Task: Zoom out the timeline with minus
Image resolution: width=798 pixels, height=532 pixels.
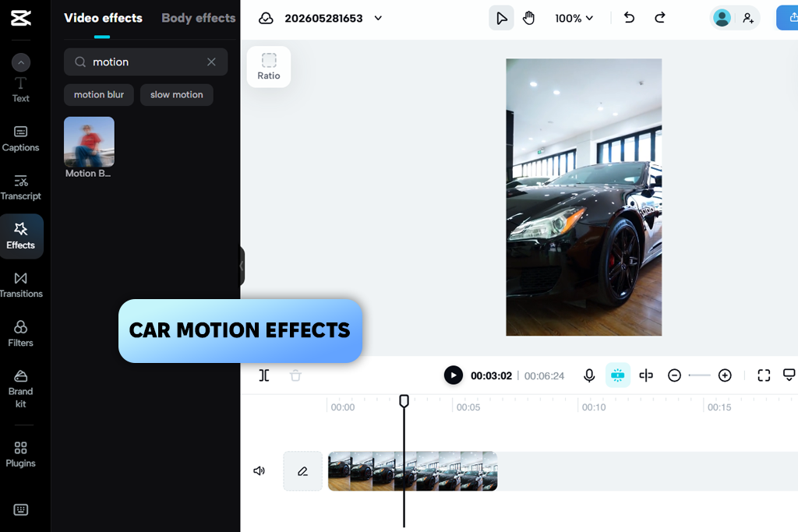Action: 674,375
